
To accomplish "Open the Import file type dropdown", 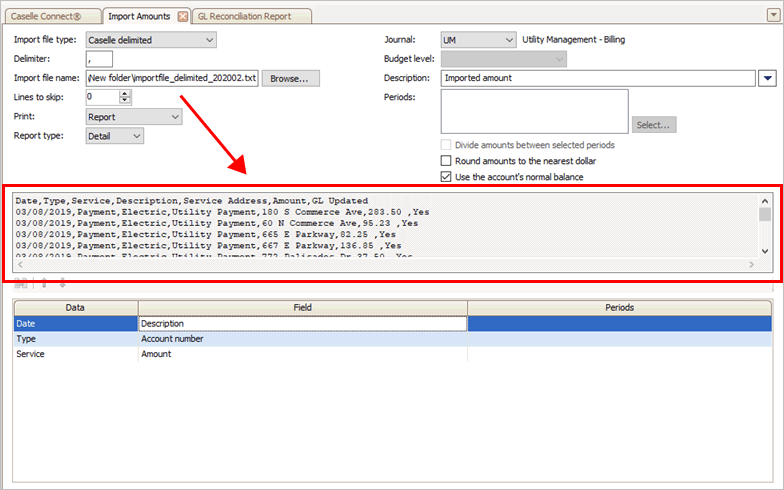I will coord(209,40).
